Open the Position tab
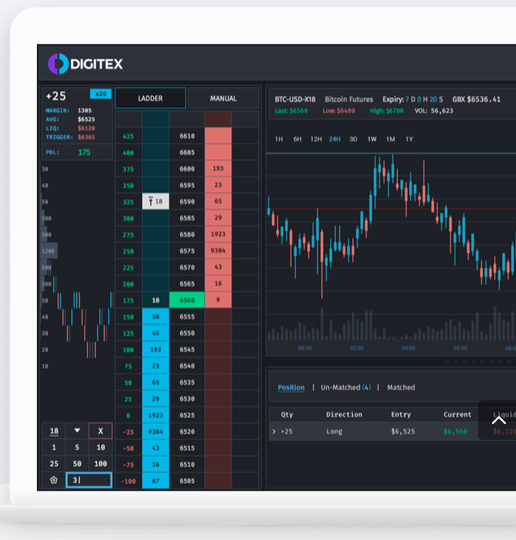 (x=291, y=387)
